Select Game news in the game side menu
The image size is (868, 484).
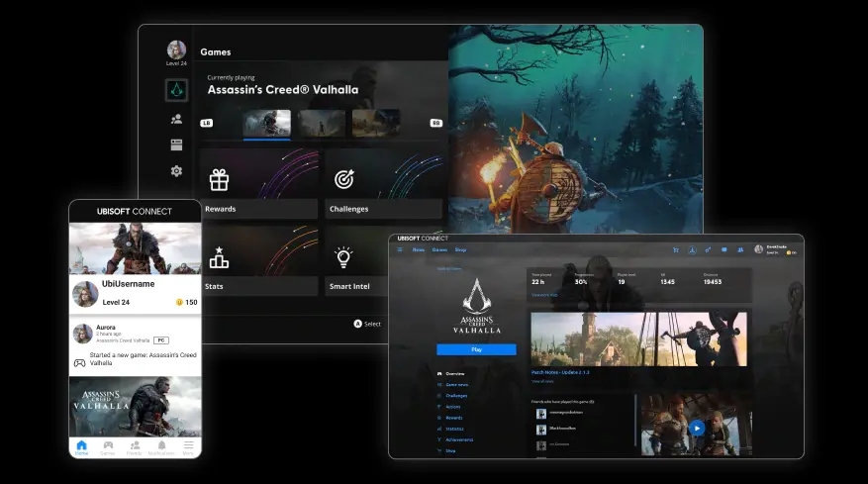pos(453,385)
